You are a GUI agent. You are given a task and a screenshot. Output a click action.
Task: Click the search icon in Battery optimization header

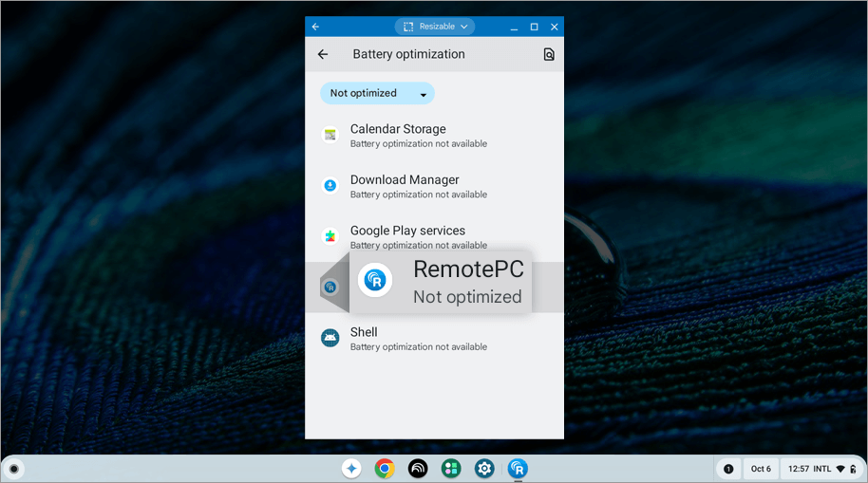[x=548, y=55]
